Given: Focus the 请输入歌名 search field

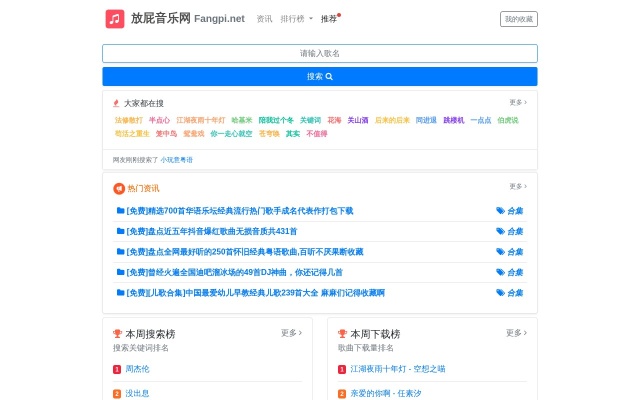Looking at the screenshot, I should click(320, 53).
